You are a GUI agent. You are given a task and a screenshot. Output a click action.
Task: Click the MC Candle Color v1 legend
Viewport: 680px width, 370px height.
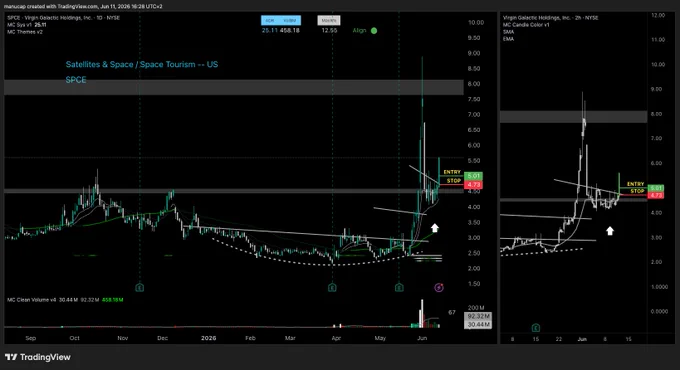point(526,25)
